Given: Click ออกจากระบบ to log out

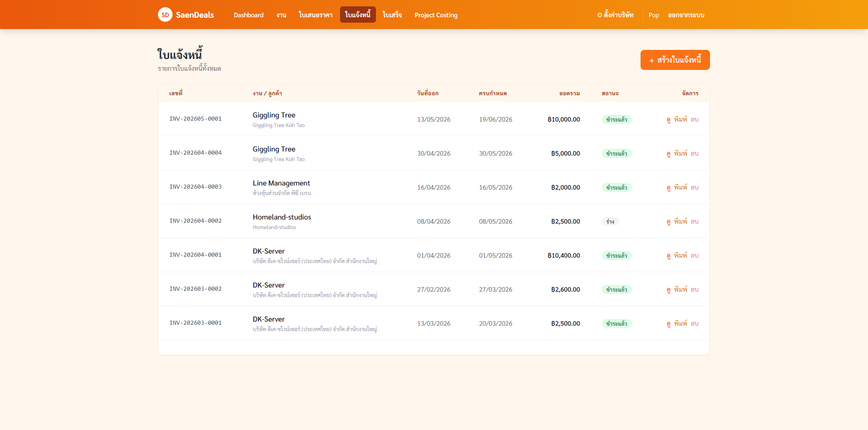Looking at the screenshot, I should (686, 15).
